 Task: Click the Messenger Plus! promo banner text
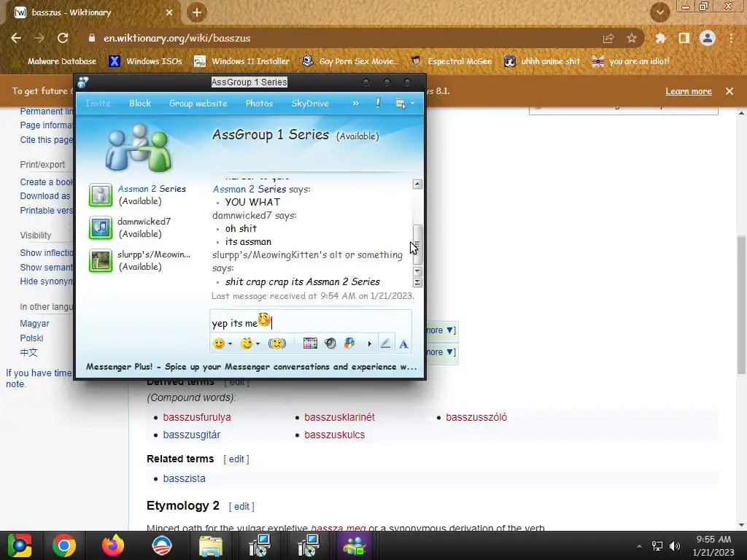pyautogui.click(x=251, y=367)
